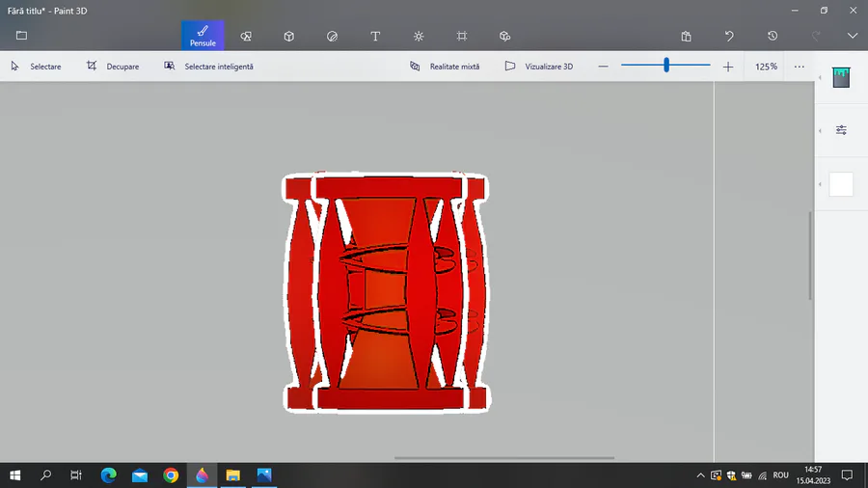Open the History panel

coord(773,36)
